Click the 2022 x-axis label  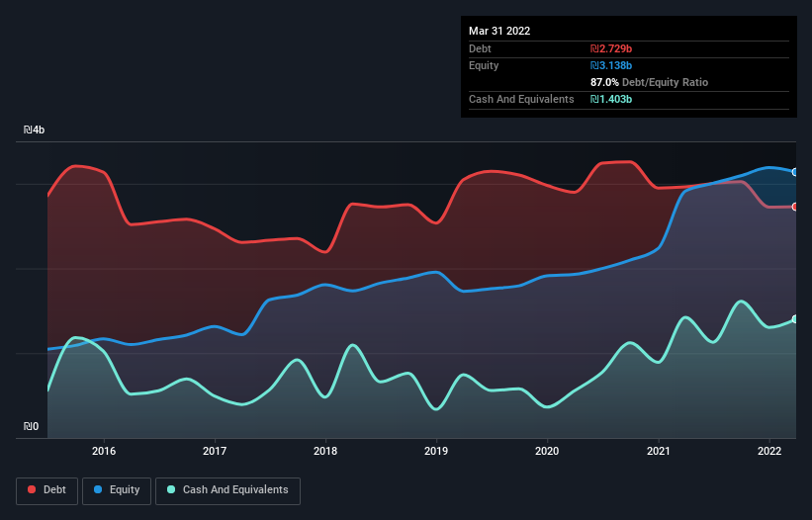point(769,451)
